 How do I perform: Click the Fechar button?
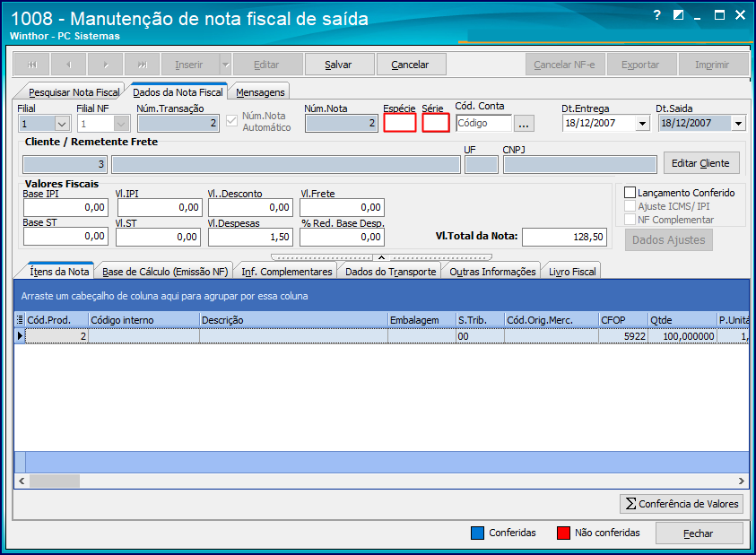coord(699,533)
